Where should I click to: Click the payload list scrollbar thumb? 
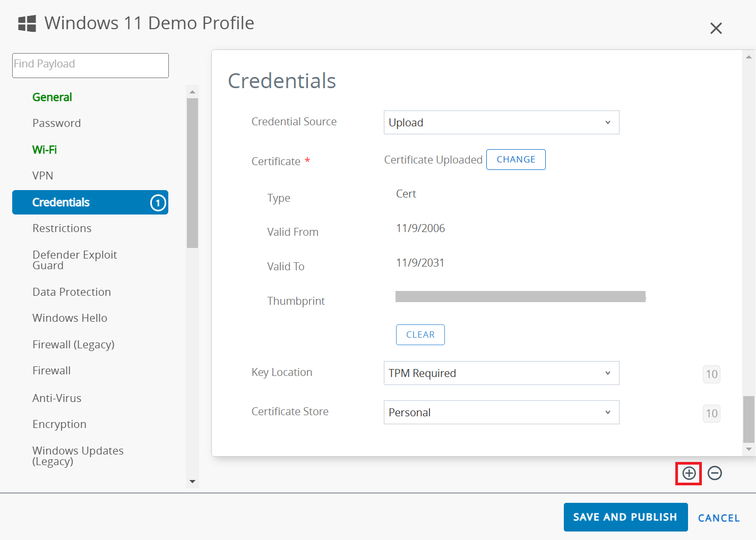(x=192, y=173)
